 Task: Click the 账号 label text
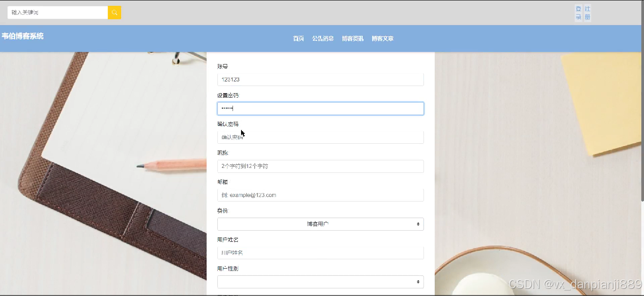coord(223,66)
